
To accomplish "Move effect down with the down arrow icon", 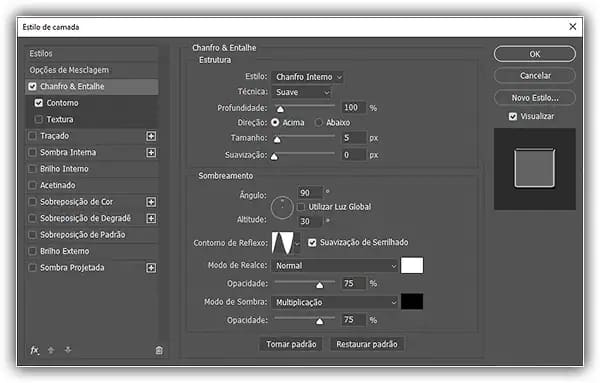I will tap(68, 350).
